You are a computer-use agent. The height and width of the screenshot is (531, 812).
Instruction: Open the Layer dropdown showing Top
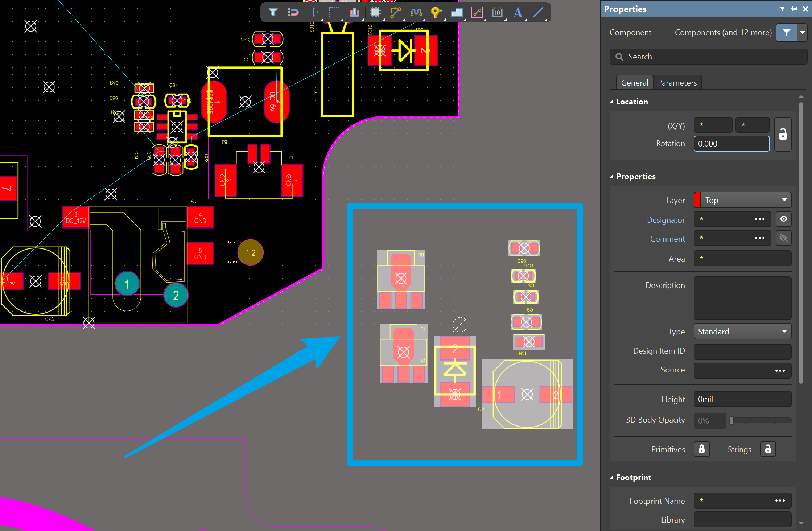pos(742,200)
